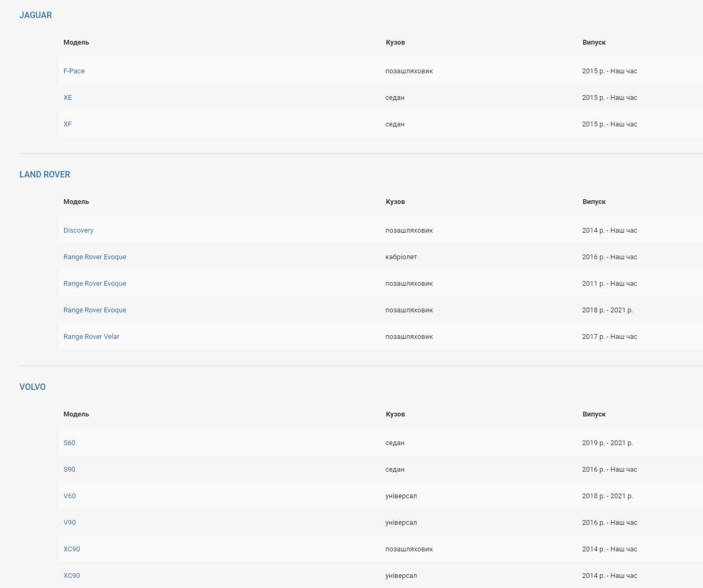Open the Volvo S90 link

(69, 469)
